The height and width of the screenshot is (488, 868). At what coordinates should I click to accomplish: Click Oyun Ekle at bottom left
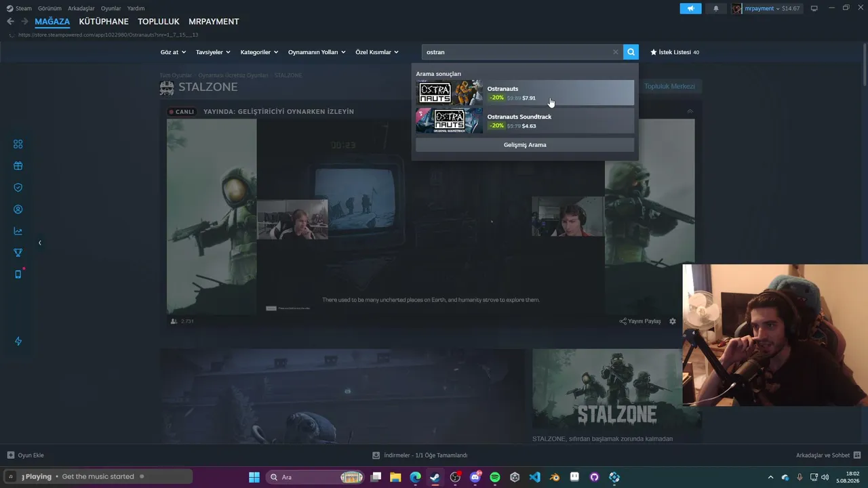coord(26,455)
